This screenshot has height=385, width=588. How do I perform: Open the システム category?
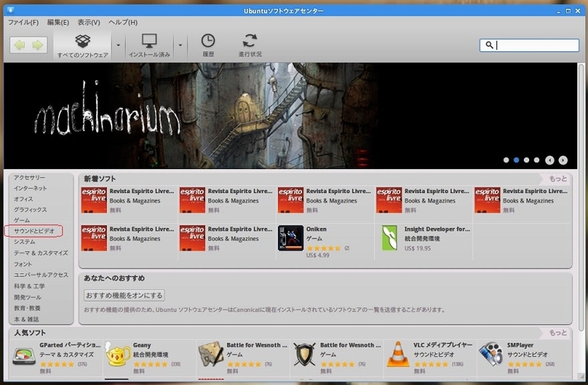coord(24,242)
